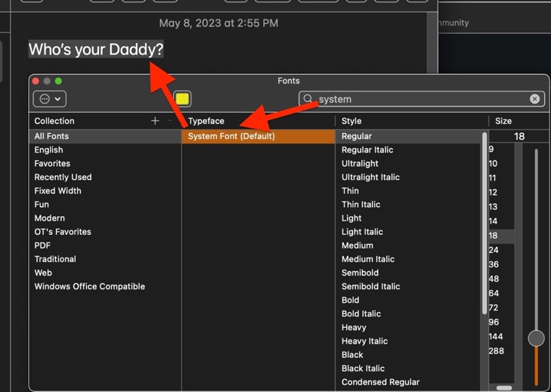
Task: Click the font size slider knob
Action: click(x=536, y=338)
